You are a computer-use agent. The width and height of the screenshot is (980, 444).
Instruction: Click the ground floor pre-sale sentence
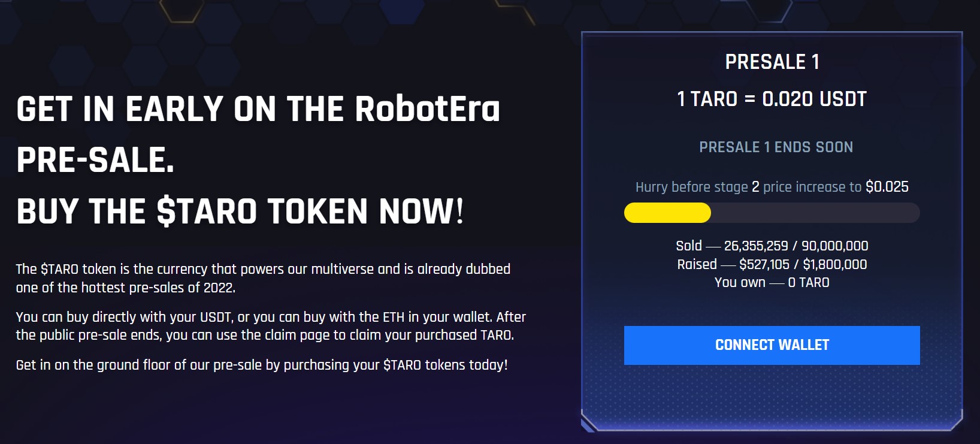(262, 365)
